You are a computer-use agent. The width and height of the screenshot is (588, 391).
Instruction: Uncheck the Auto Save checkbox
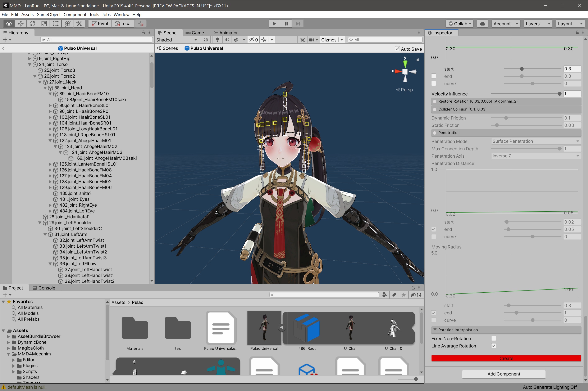pos(397,49)
